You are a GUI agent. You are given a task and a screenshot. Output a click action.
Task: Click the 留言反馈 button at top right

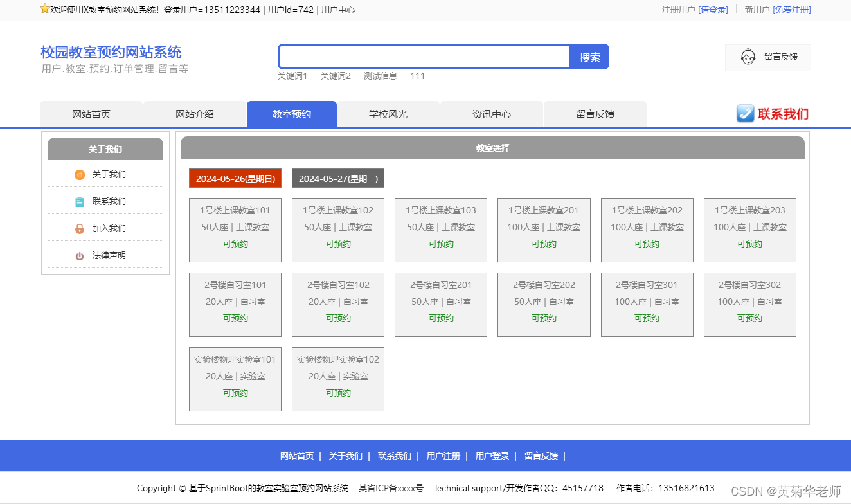768,57
